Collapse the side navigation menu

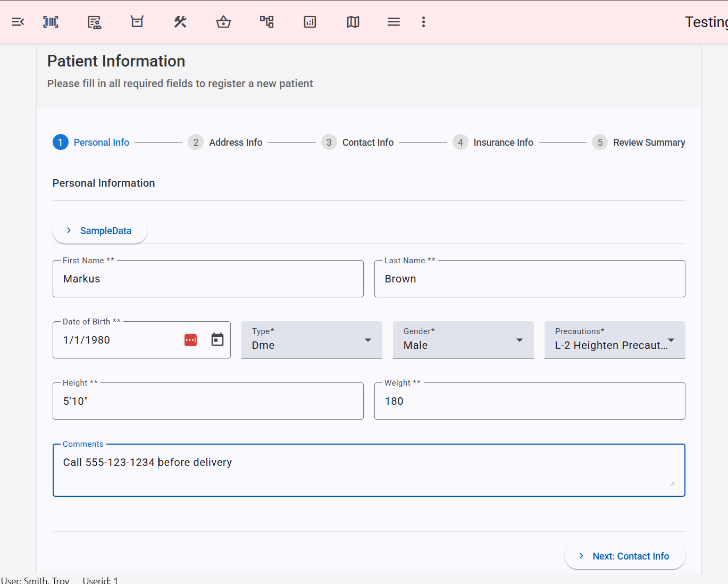(x=18, y=22)
